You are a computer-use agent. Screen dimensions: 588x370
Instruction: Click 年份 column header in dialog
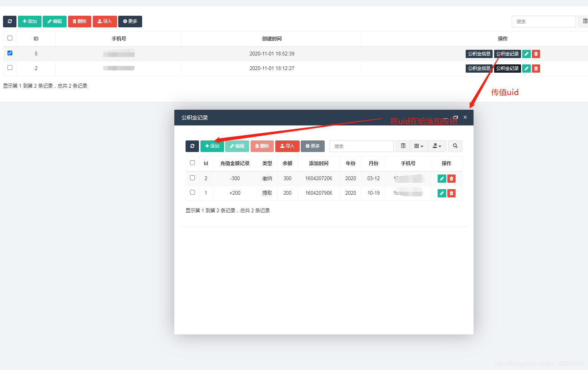(350, 164)
